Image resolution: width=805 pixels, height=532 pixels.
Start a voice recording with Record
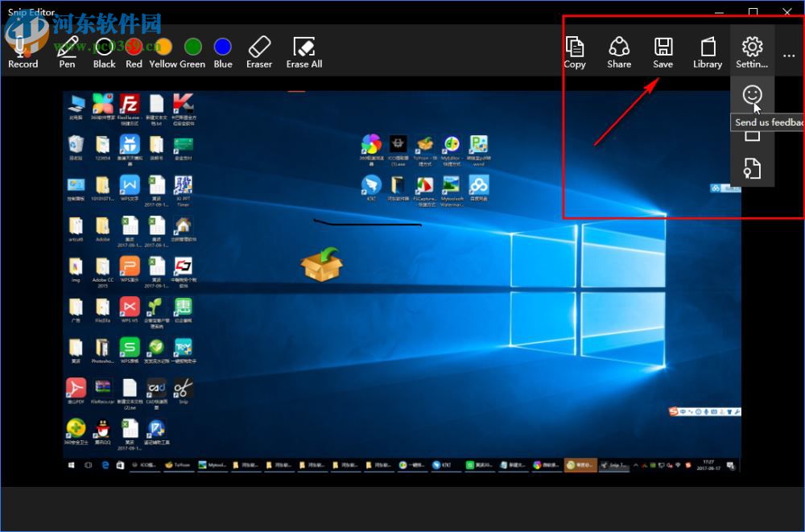(23, 52)
